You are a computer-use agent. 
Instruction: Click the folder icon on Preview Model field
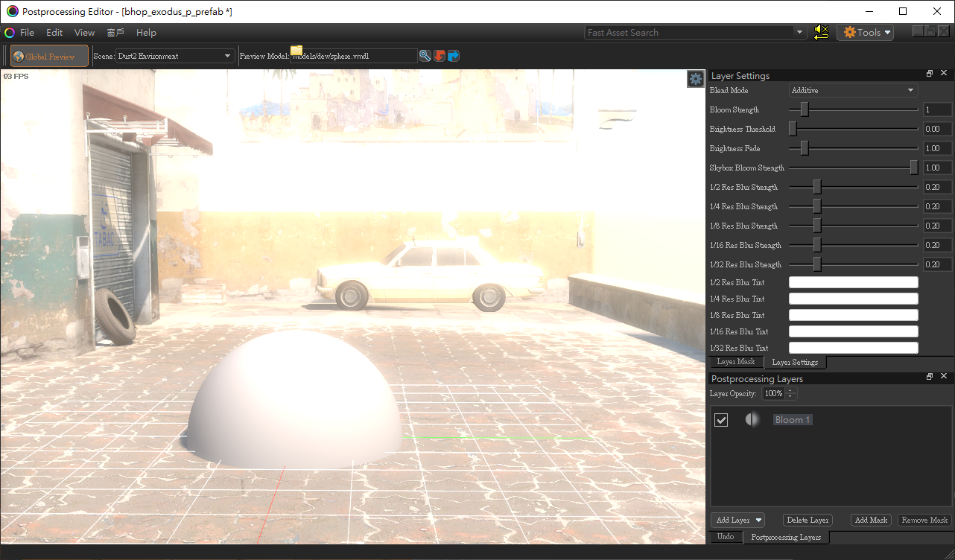coord(296,51)
